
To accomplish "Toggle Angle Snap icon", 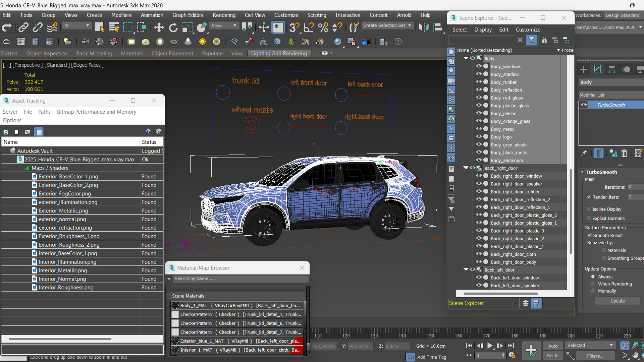I will click(309, 27).
